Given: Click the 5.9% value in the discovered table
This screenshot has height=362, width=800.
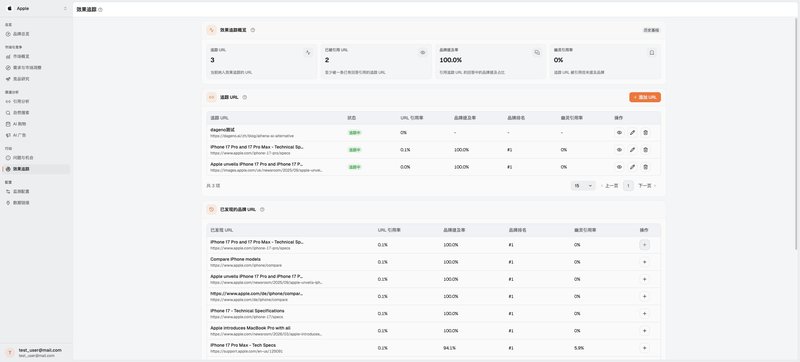Looking at the screenshot, I should [579, 348].
